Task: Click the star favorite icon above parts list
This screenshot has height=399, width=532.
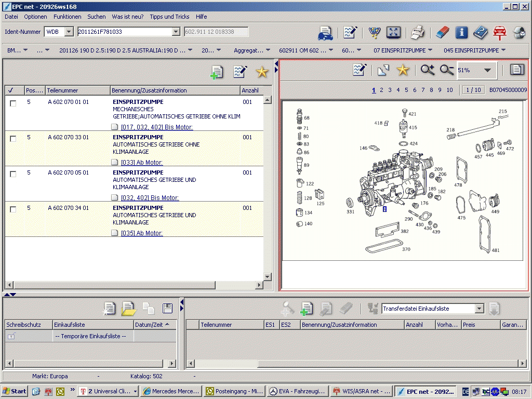Action: pyautogui.click(x=262, y=72)
